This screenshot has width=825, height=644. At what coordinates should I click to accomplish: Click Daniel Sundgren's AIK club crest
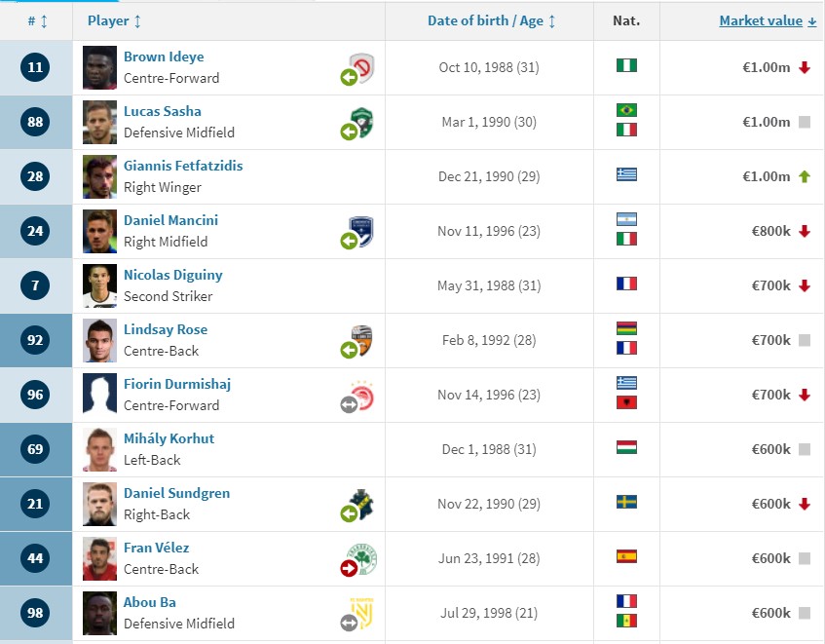pos(361,504)
